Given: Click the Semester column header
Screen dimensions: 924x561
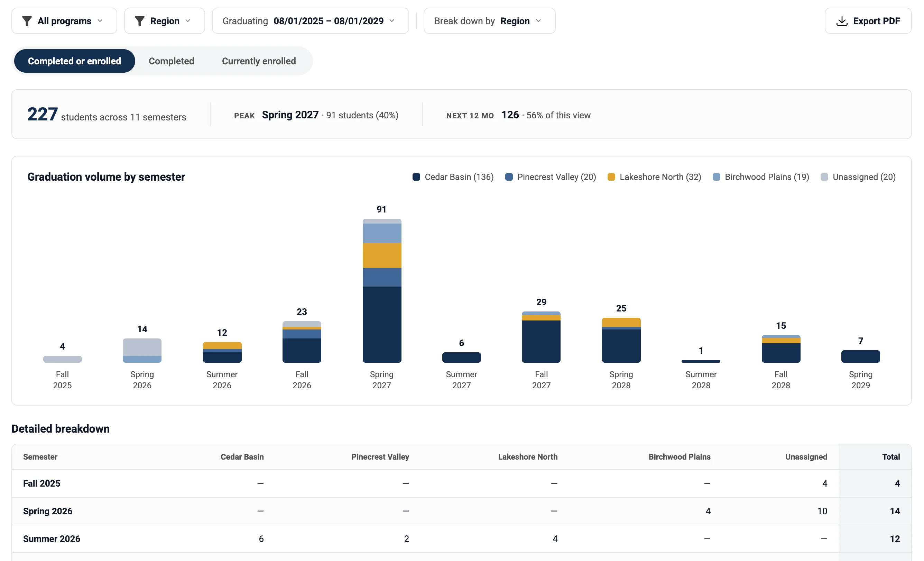Looking at the screenshot, I should (x=40, y=457).
